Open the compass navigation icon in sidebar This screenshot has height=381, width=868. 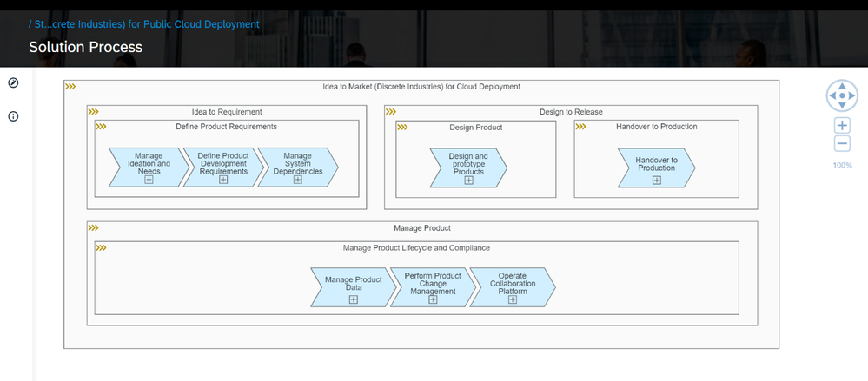(13, 83)
